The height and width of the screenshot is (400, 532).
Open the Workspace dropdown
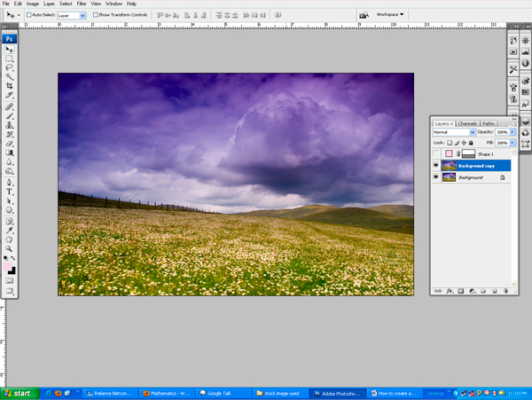[390, 14]
